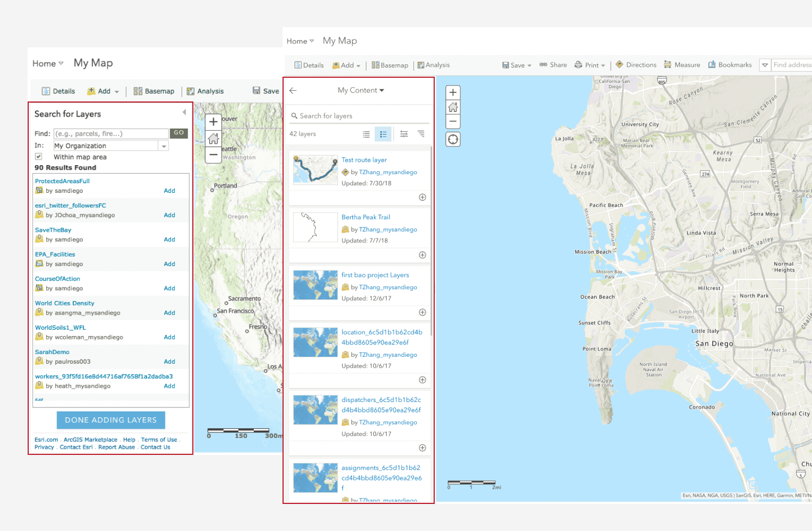Image resolution: width=812 pixels, height=531 pixels.
Task: Click the default extent home button on right map
Action: [x=453, y=107]
